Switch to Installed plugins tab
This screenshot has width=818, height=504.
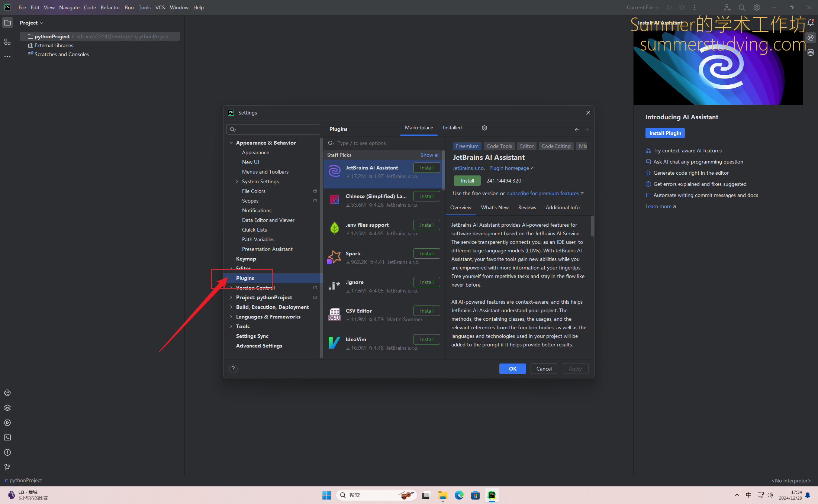coord(452,127)
